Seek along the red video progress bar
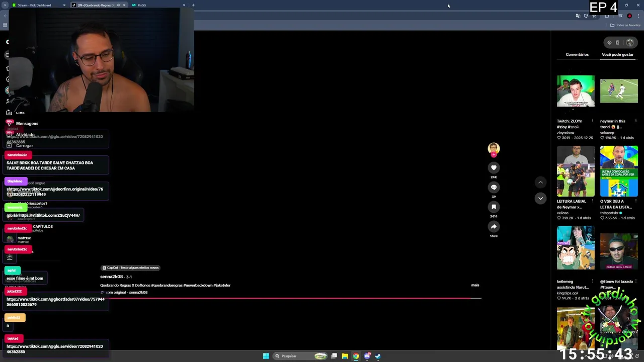Viewport: 644px width, 362px height. tap(291, 298)
